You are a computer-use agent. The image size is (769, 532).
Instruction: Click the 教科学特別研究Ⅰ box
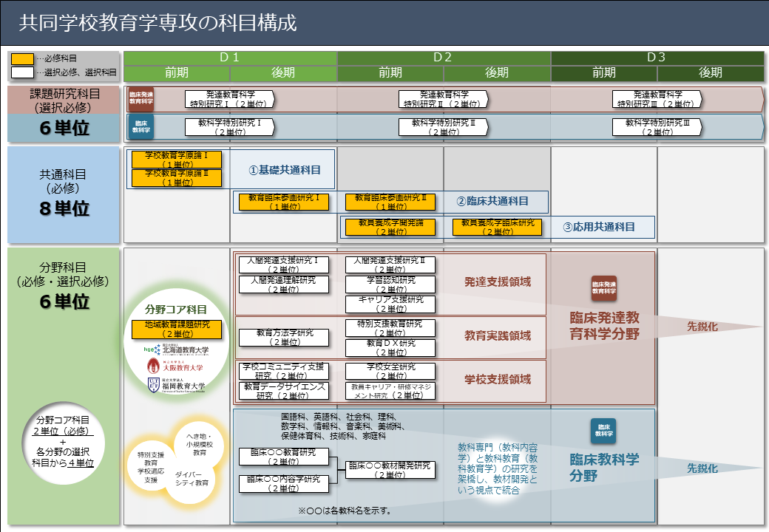(x=229, y=127)
